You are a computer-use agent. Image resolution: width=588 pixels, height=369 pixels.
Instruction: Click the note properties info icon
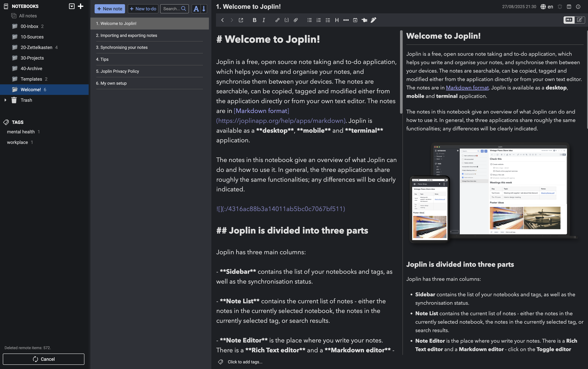click(x=578, y=7)
